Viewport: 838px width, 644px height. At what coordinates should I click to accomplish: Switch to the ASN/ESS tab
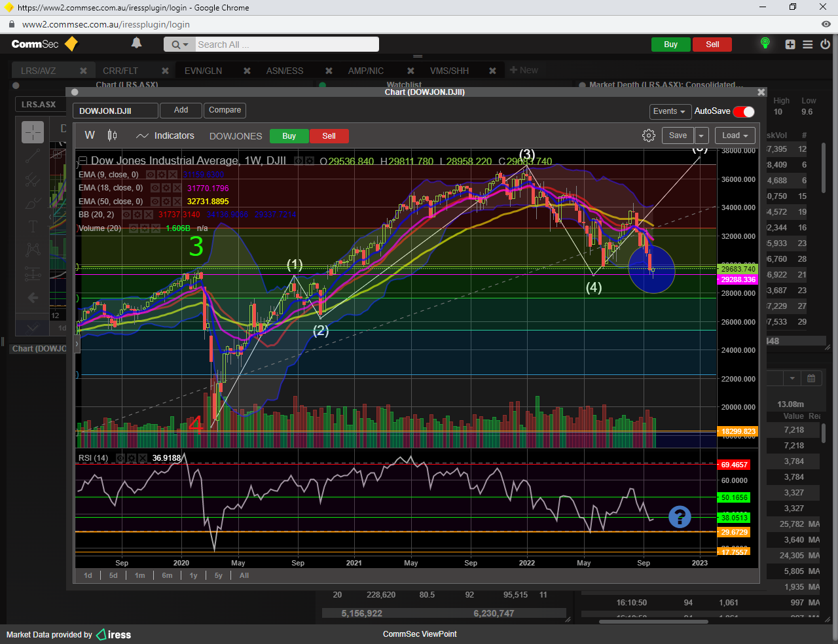[x=285, y=71]
